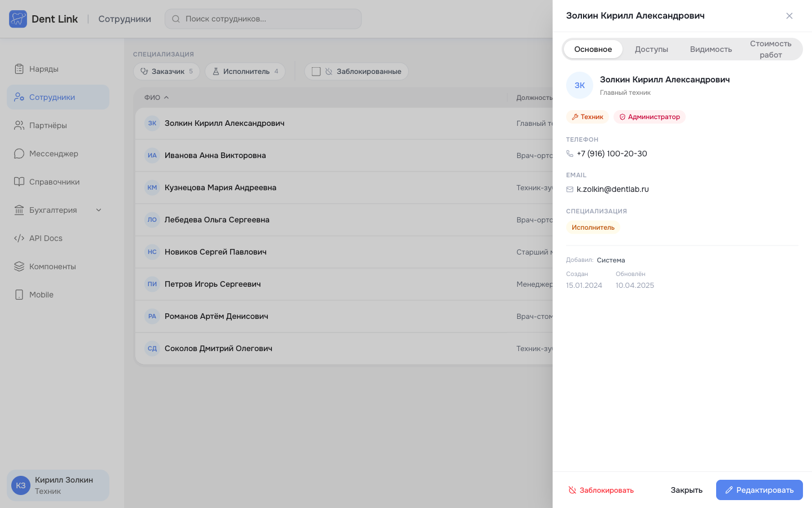Click Лебедева Ольга Сергеевна name
The image size is (812, 508).
(217, 220)
